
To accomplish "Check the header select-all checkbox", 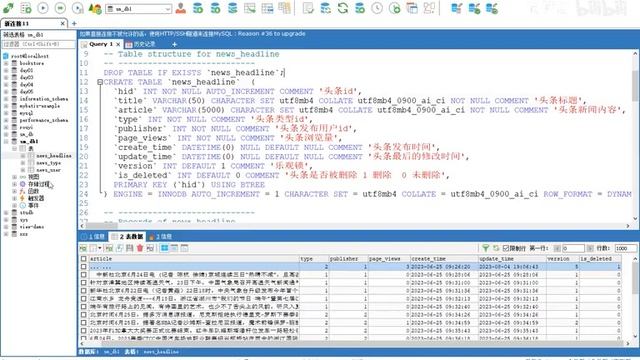I will (x=84, y=259).
